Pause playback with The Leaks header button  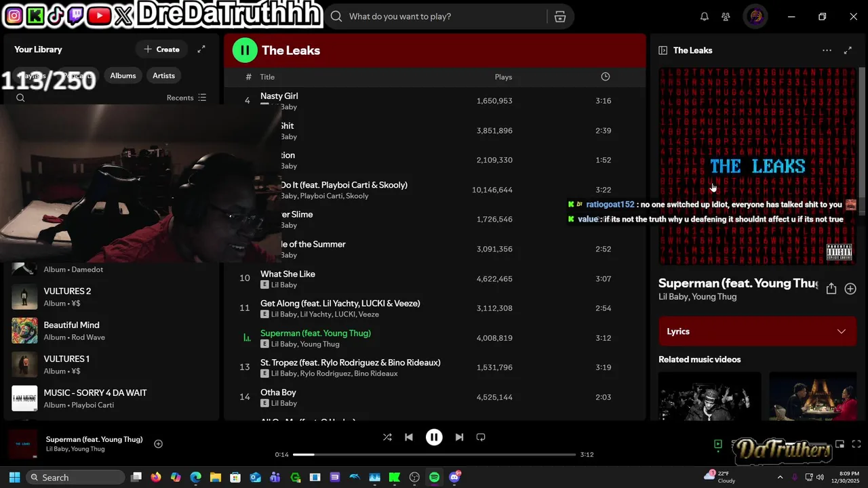point(245,50)
